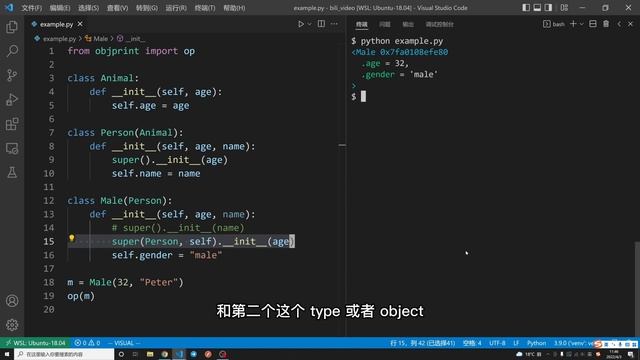Open the 运行(R) menu
Viewport: 640px width, 360px height.
click(x=176, y=8)
